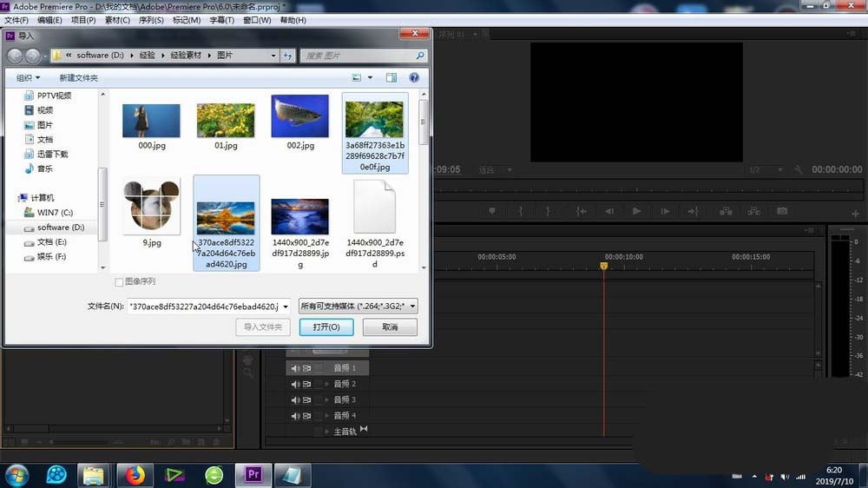Toggle sync lock on 音频 2

coord(306,384)
